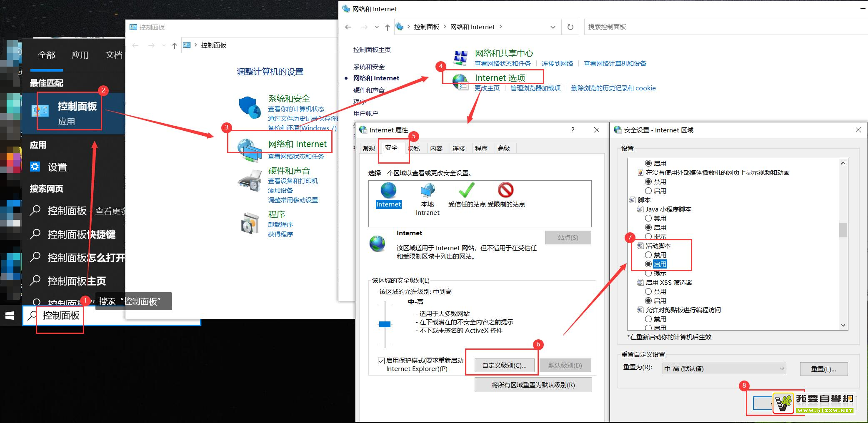The height and width of the screenshot is (423, 868).
Task: Click the Windows Start button
Action: [10, 316]
